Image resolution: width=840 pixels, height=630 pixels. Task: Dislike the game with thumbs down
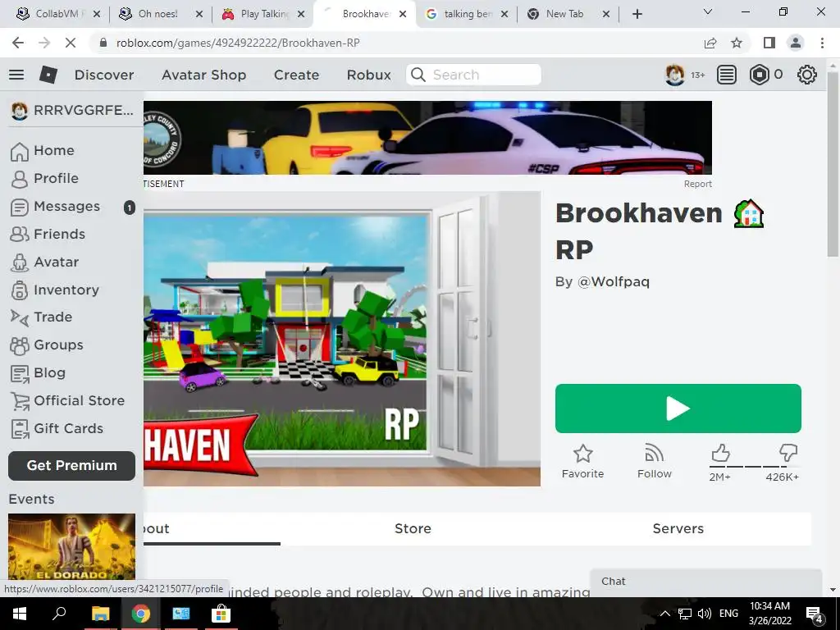pyautogui.click(x=788, y=453)
